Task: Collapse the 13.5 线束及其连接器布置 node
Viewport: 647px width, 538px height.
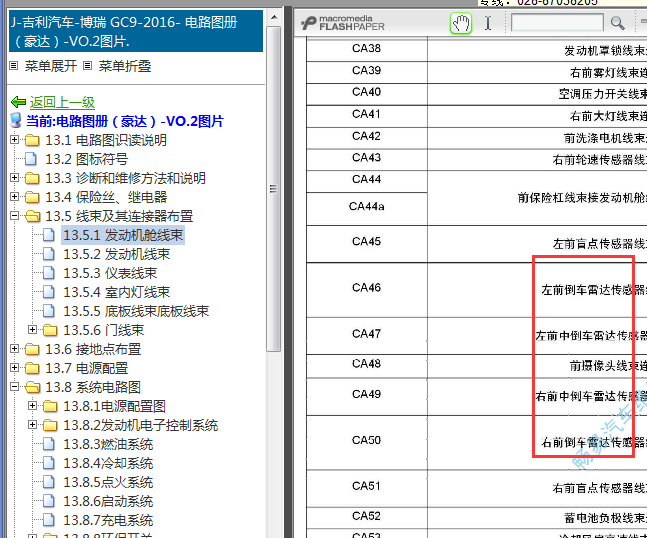Action: pyautogui.click(x=14, y=216)
